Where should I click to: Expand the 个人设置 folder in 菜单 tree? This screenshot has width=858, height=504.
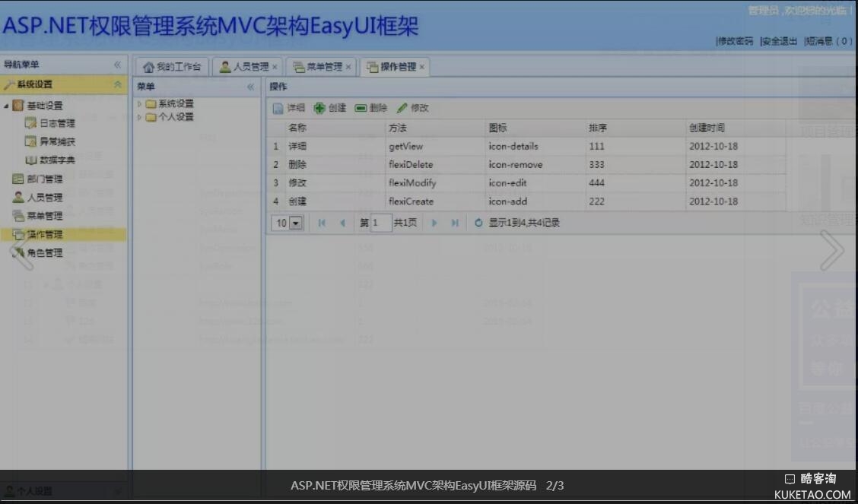pyautogui.click(x=139, y=117)
